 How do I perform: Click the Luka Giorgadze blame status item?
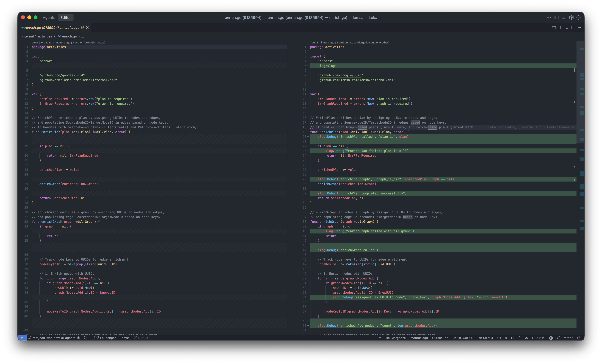click(403, 338)
